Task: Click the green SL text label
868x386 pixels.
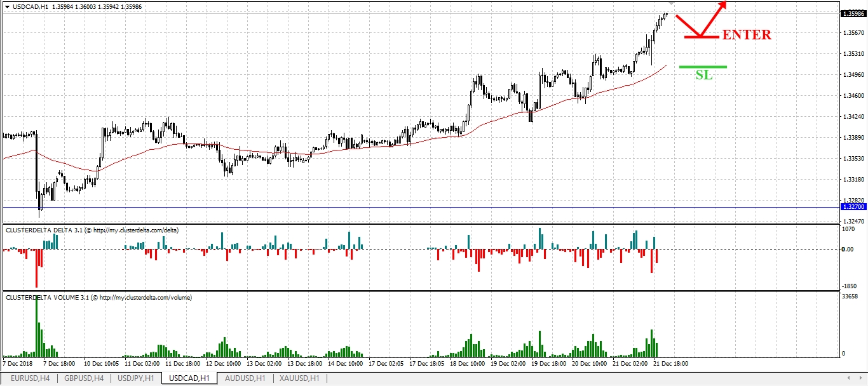Action: click(x=703, y=74)
